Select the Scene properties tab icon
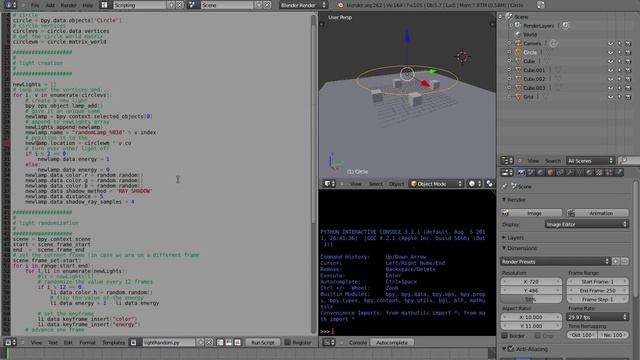Screen dimensions: 640x360 pos(531,173)
